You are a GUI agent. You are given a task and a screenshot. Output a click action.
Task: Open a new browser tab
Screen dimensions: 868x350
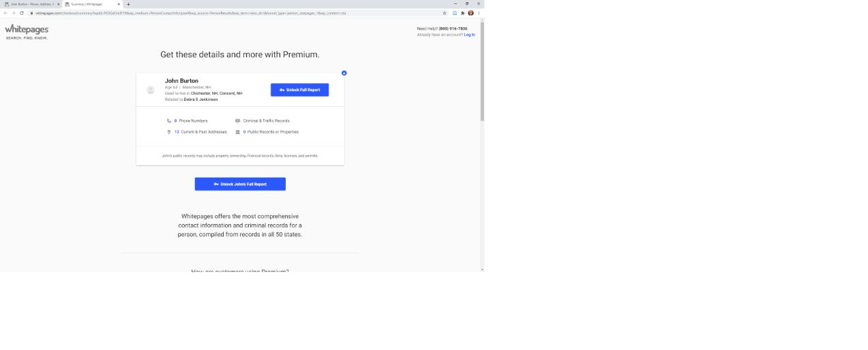click(x=128, y=4)
